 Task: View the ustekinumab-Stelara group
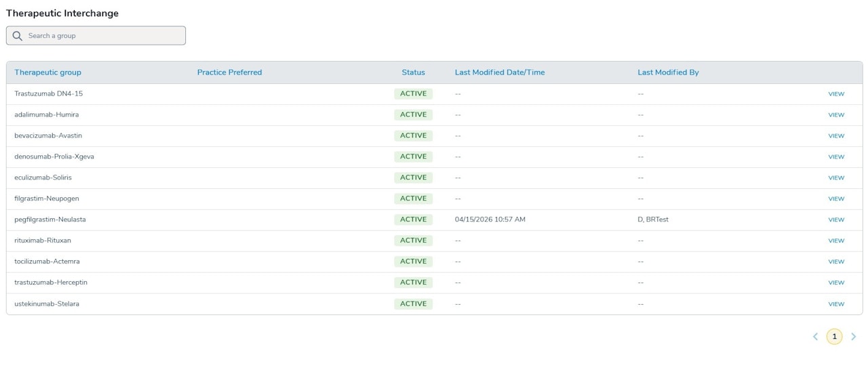(836, 304)
